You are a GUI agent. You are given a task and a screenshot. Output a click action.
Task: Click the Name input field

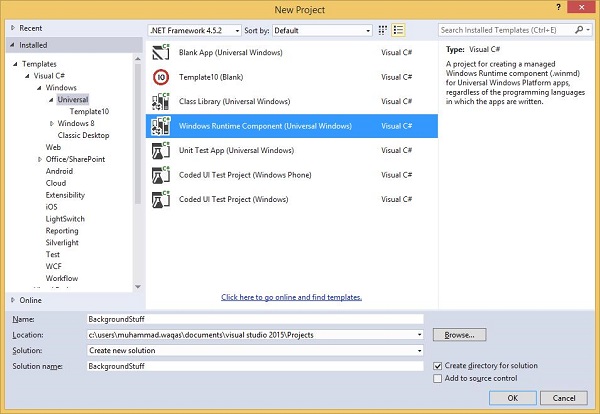tap(255, 319)
